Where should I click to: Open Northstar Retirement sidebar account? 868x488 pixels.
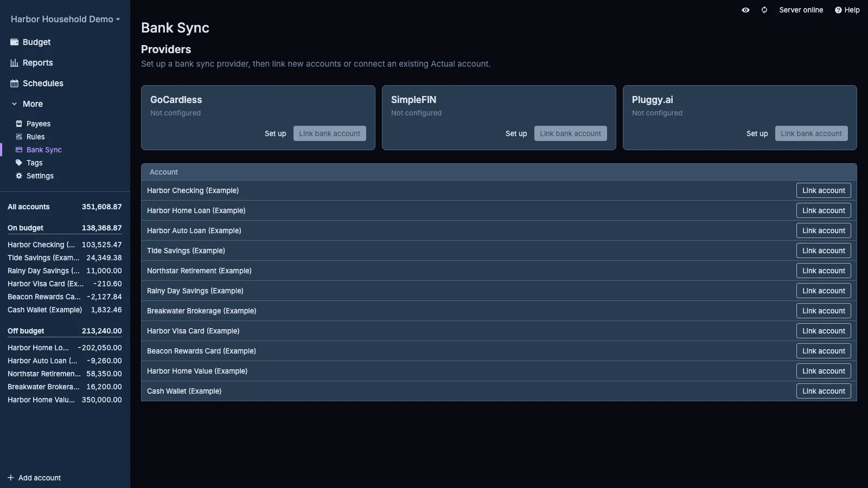coord(65,374)
